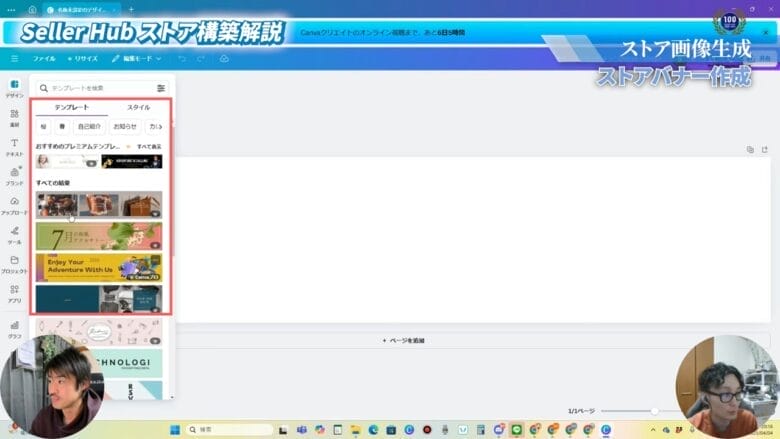Screen dimensions: 780x439
Task: Open the デザイン panel in sidebar
Action: [14, 88]
